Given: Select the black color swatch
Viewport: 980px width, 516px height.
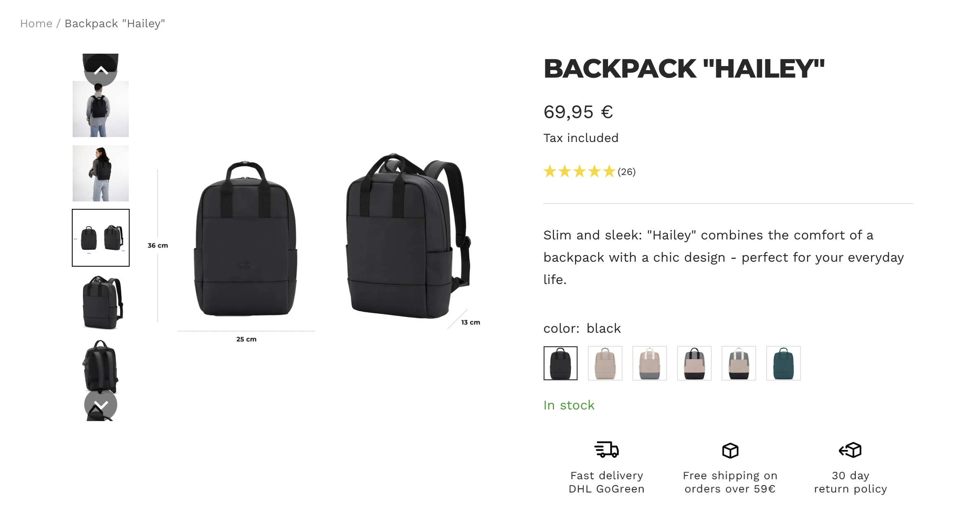Looking at the screenshot, I should click(560, 363).
